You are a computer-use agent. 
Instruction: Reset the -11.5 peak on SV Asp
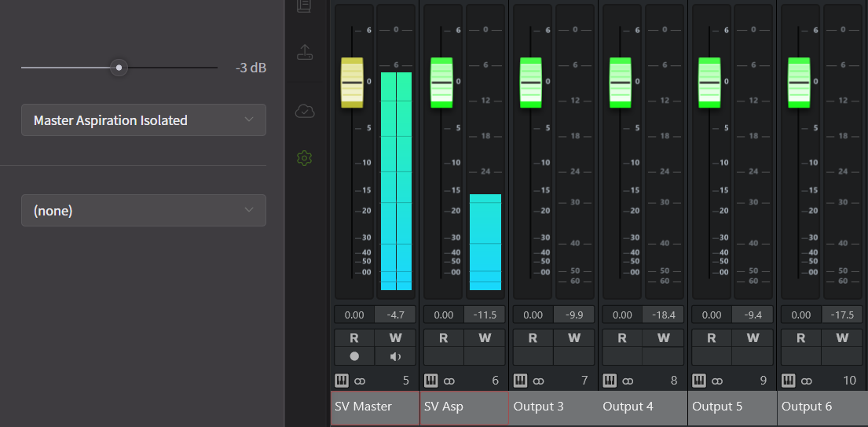pyautogui.click(x=485, y=315)
